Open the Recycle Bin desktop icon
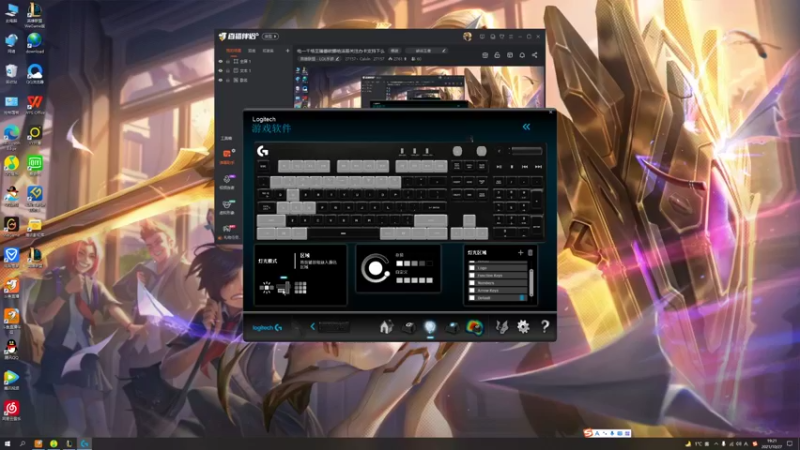 pos(11,73)
